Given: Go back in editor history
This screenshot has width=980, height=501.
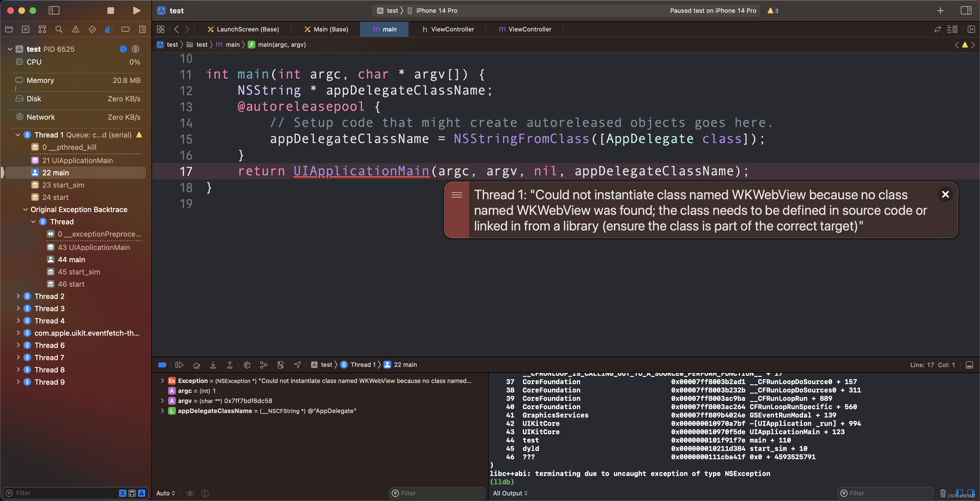Looking at the screenshot, I should tap(176, 29).
